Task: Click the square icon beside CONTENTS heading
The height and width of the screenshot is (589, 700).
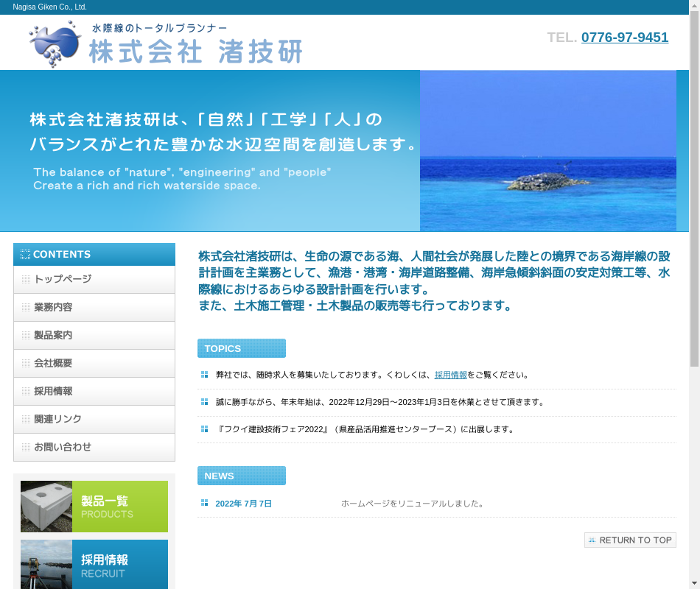Action: (26, 255)
